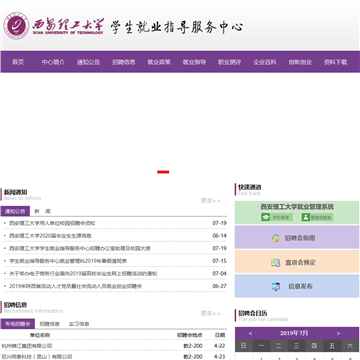Open the 招聘会指南 purple panel
This screenshot has height=360, width=360.
(297, 237)
